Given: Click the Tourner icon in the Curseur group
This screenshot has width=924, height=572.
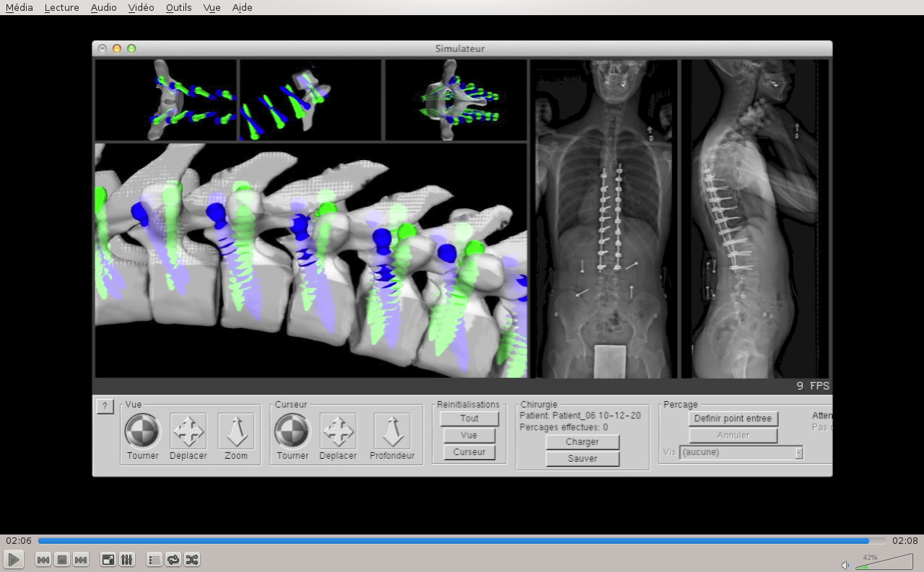Looking at the screenshot, I should [292, 431].
